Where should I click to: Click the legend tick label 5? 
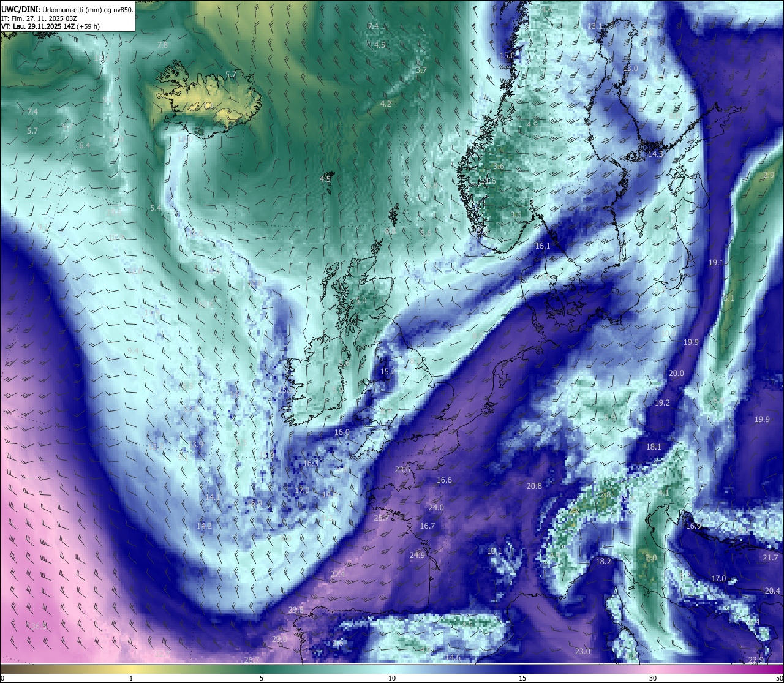coord(262,678)
